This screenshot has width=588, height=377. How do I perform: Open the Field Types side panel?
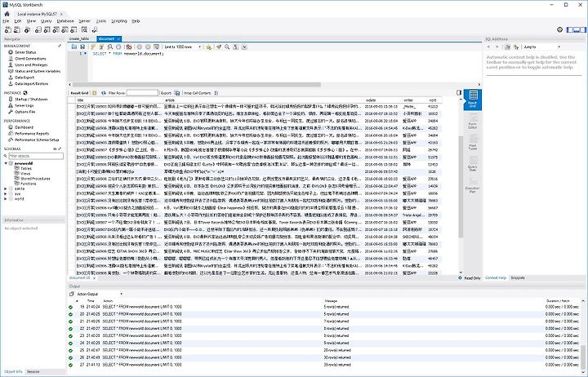(x=473, y=143)
